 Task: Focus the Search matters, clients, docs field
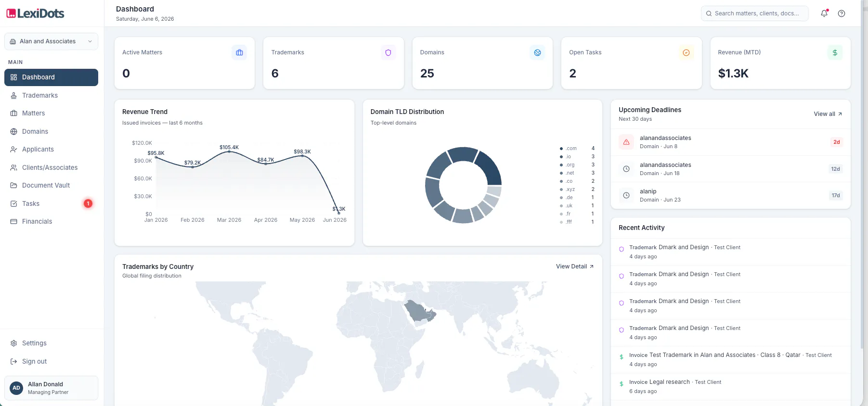(755, 13)
